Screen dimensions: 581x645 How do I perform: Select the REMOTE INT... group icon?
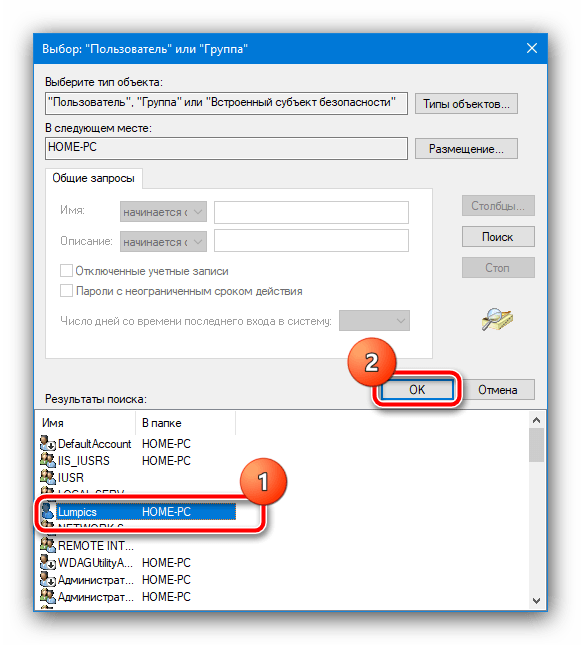tap(48, 545)
